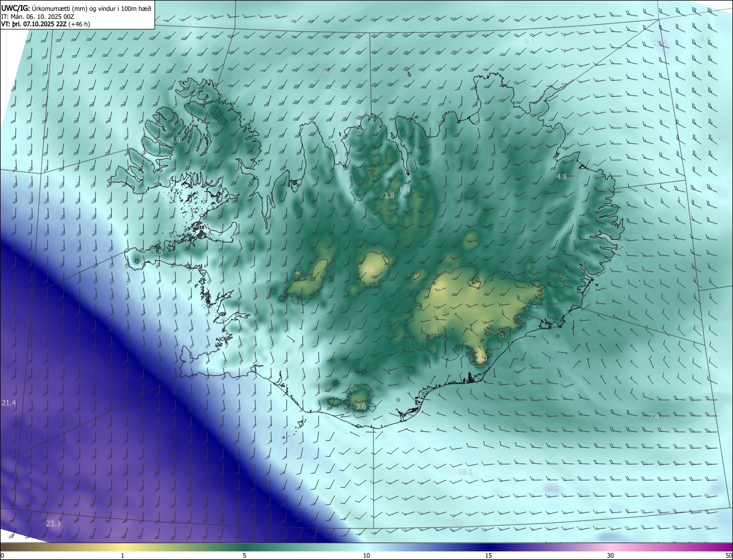Click the 7.8 value north of Iceland
733x560 pixels.
pos(322,72)
